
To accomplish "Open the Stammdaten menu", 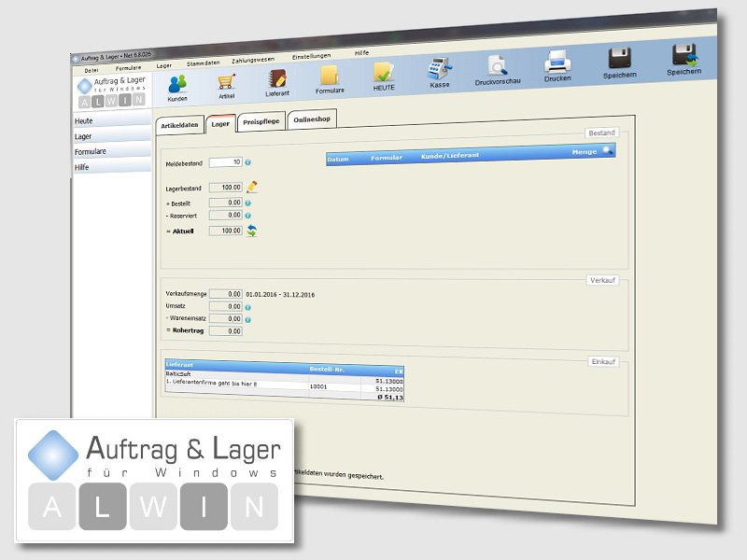I will (x=204, y=63).
